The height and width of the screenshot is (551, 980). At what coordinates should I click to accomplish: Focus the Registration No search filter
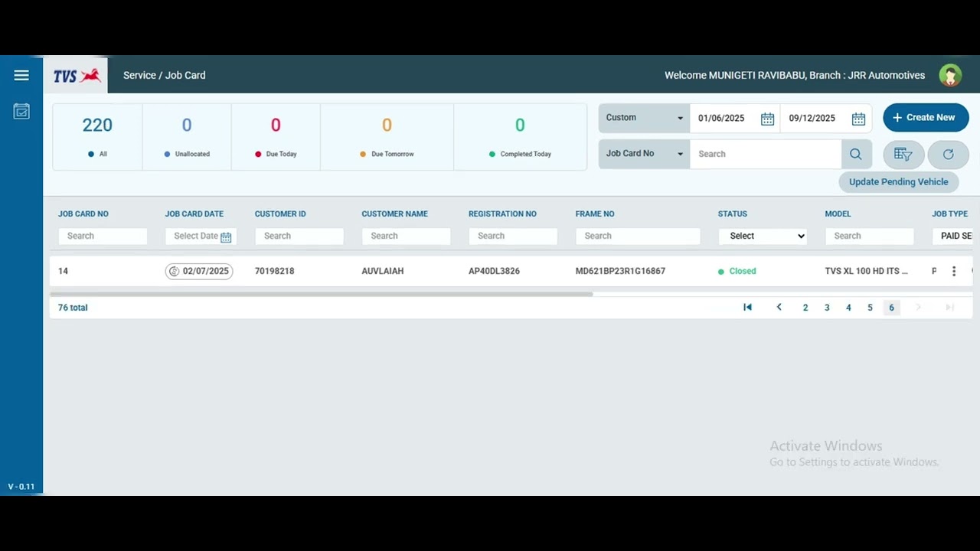[513, 236]
